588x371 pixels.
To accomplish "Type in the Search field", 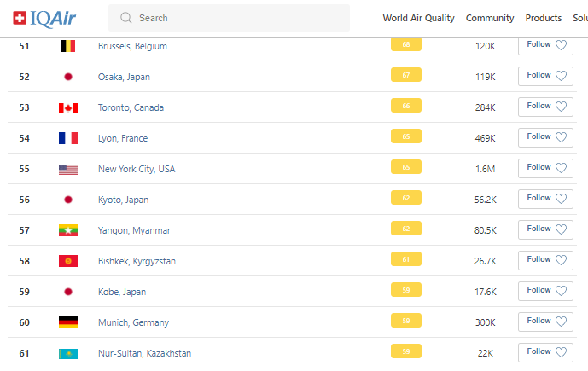I will pos(239,18).
